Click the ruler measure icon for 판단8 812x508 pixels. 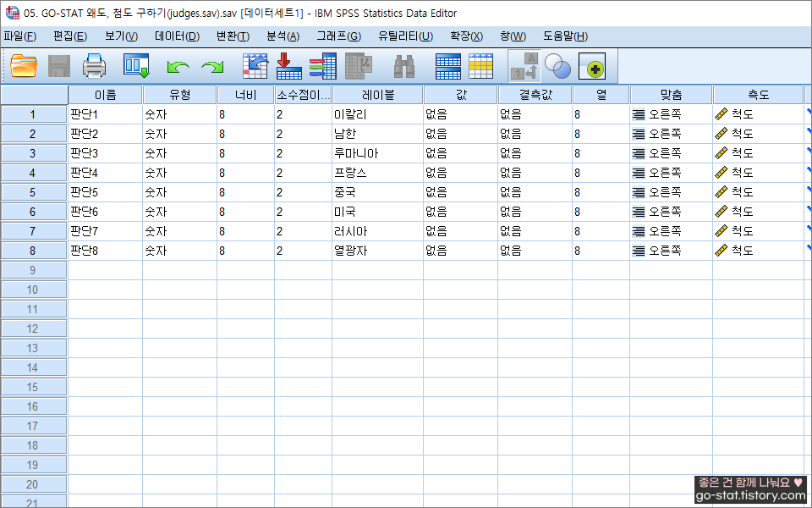(x=721, y=251)
